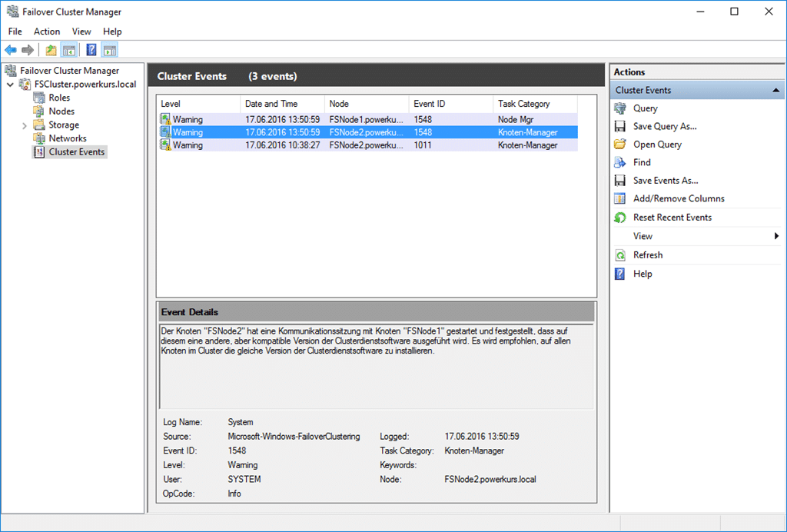Collapse the FSCluster.powerkurs.local tree node
This screenshot has height=532, width=787.
(10, 85)
